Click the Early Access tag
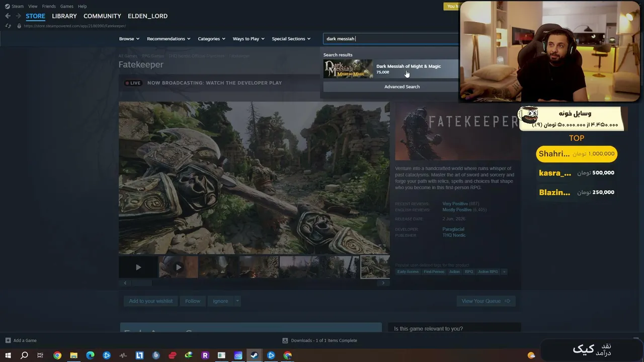 coord(408,272)
